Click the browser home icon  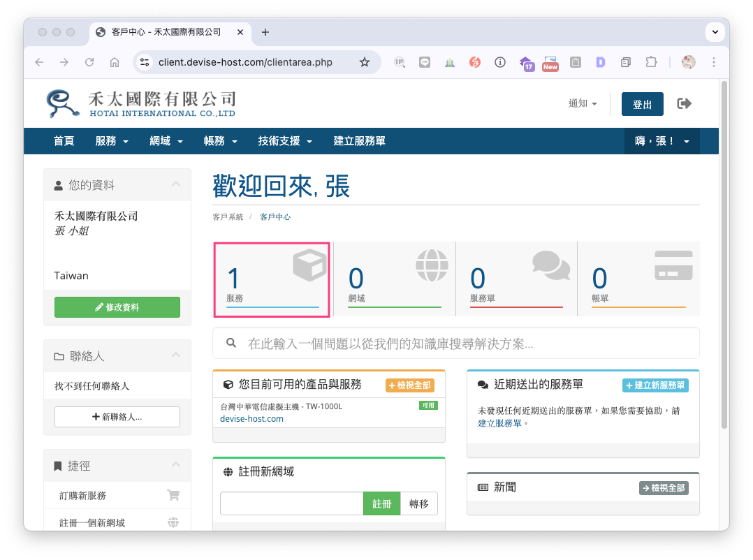[115, 62]
